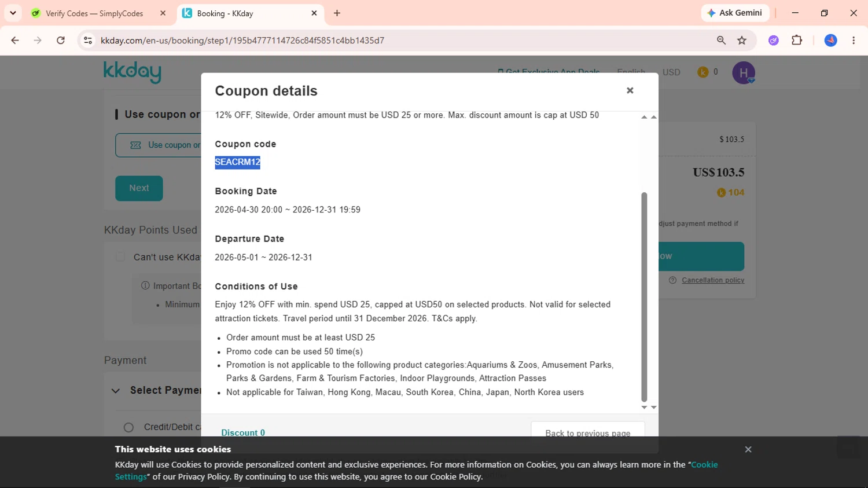This screenshot has width=868, height=488.
Task: Switch to the Verify Codes — SimplyCodes tab
Action: pyautogui.click(x=94, y=13)
